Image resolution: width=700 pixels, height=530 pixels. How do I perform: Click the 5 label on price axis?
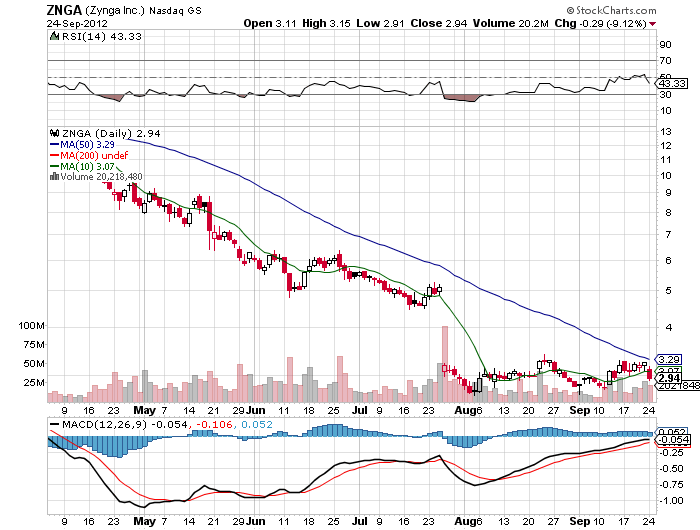[668, 291]
